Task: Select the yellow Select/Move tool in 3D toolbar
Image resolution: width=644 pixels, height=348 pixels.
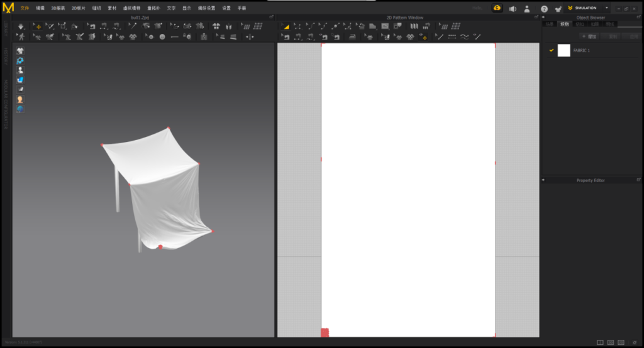Action: pos(37,26)
